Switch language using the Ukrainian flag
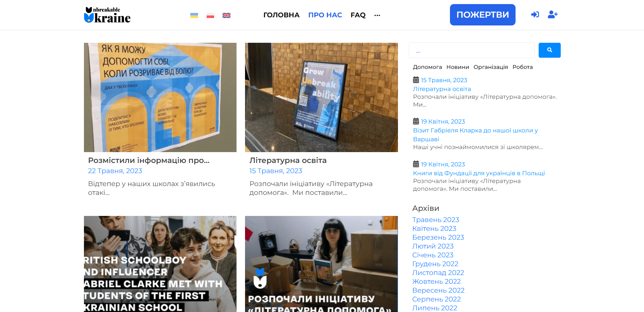 [194, 15]
